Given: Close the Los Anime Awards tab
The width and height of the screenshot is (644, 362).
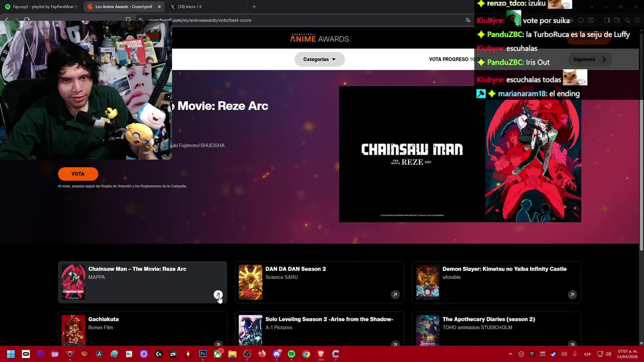Looking at the screenshot, I should click(x=159, y=7).
